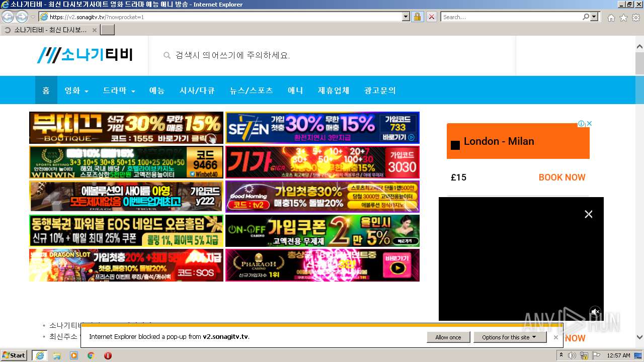Viewport: 644px width, 362px height.
Task: Open the system volume tray icon
Action: click(x=572, y=355)
